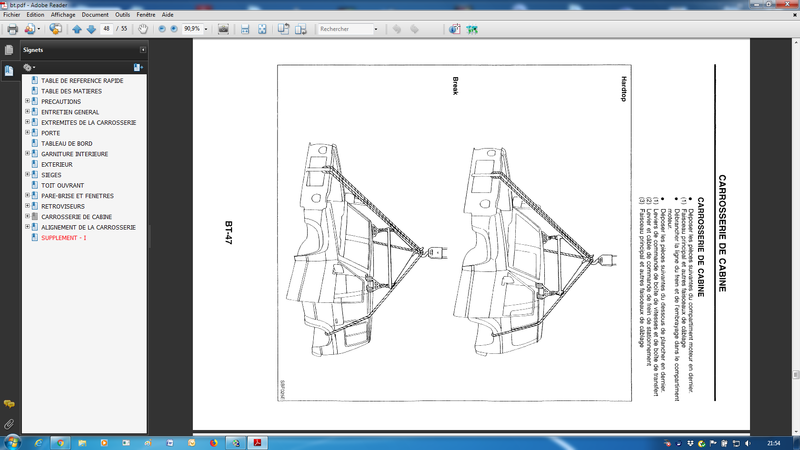Click the volume icon in system tray

747,443
